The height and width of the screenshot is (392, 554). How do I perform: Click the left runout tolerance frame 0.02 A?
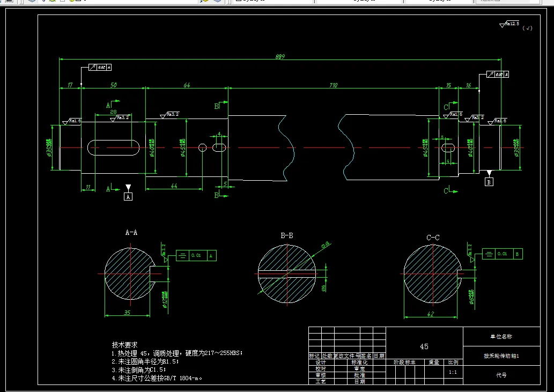click(x=100, y=67)
